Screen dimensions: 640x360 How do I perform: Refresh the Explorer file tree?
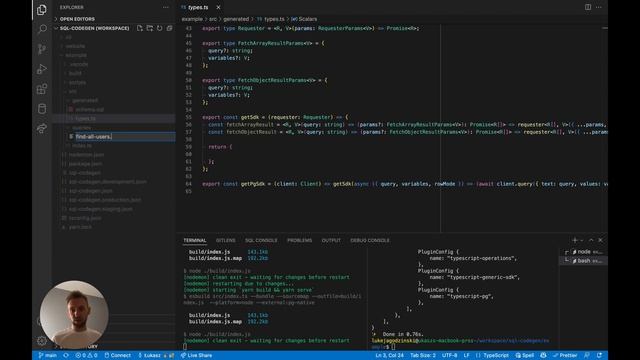(160, 28)
